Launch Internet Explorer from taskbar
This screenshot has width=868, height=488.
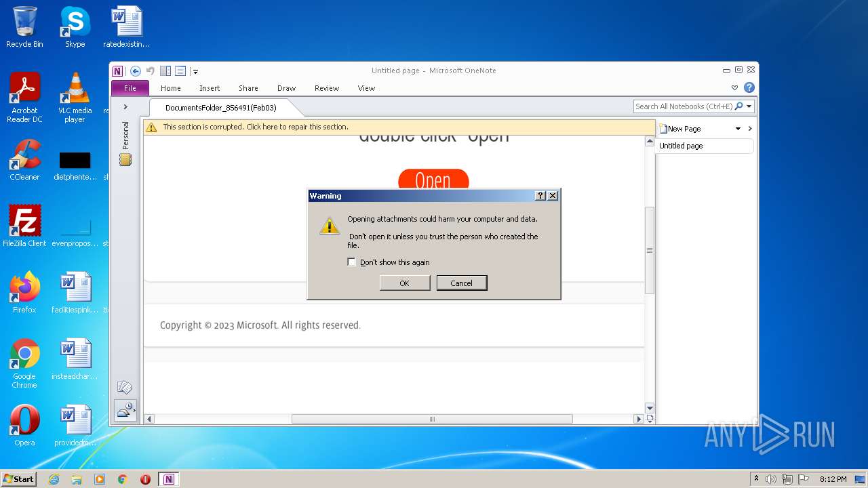[54, 479]
